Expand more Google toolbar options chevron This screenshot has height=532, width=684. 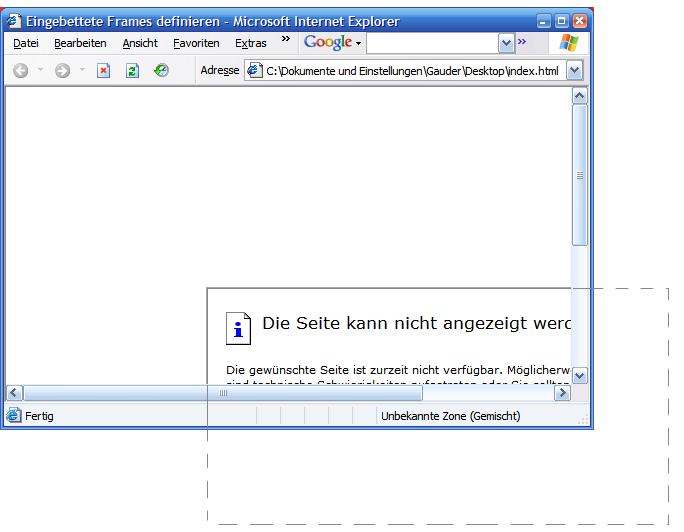522,42
